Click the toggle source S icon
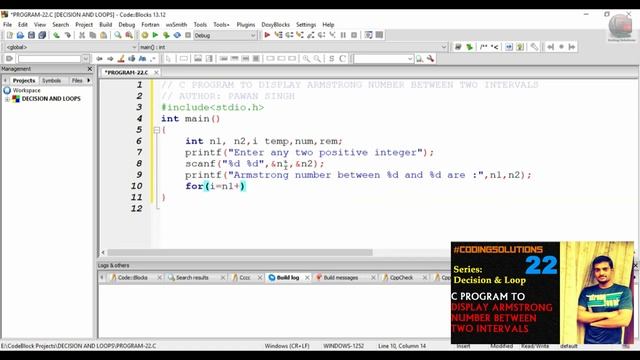 click(331, 59)
